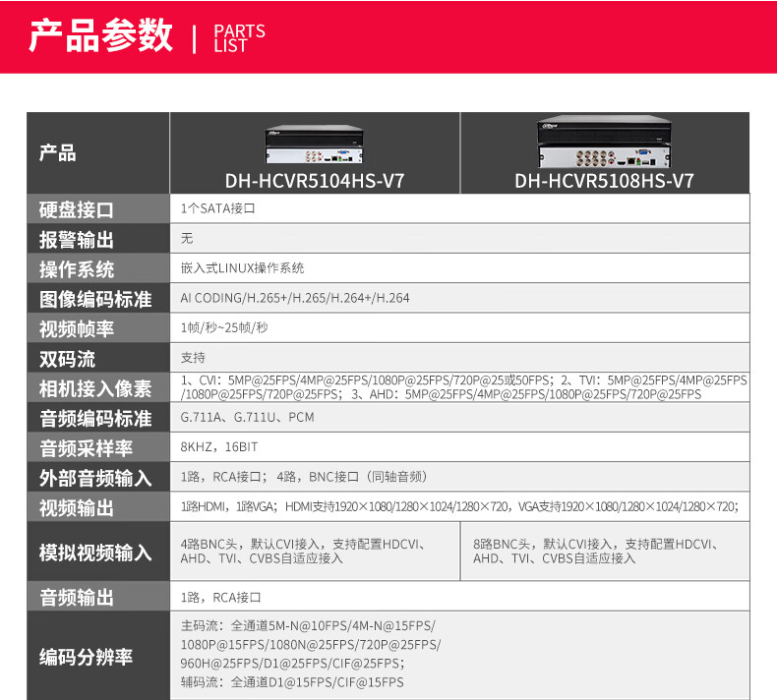Viewport: 777px width, 700px height.
Task: Click the AI CODING/H.265+ encoding value
Action: [295, 298]
